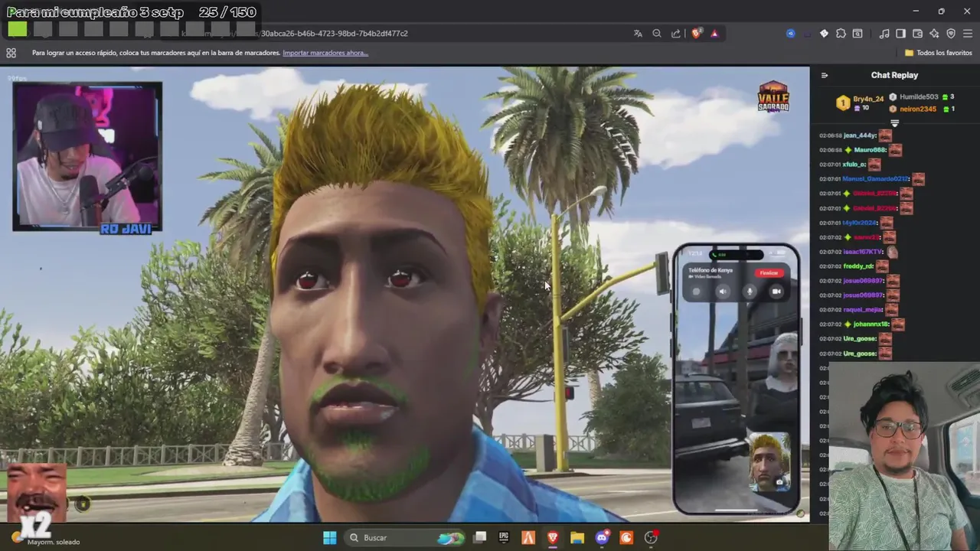The width and height of the screenshot is (980, 551).
Task: Open Discord from the taskbar
Action: click(x=603, y=538)
